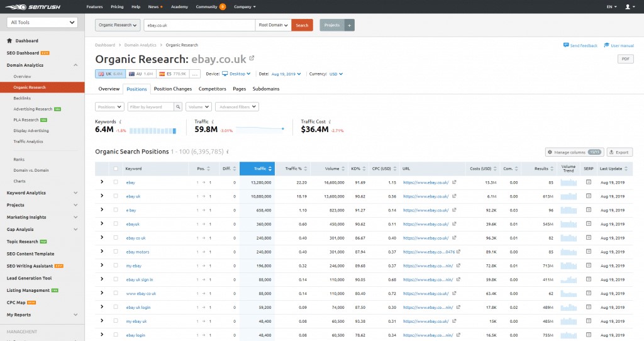Screen dimensions: 644x341
Task: Open more country databases ellipsis
Action: coord(195,74)
